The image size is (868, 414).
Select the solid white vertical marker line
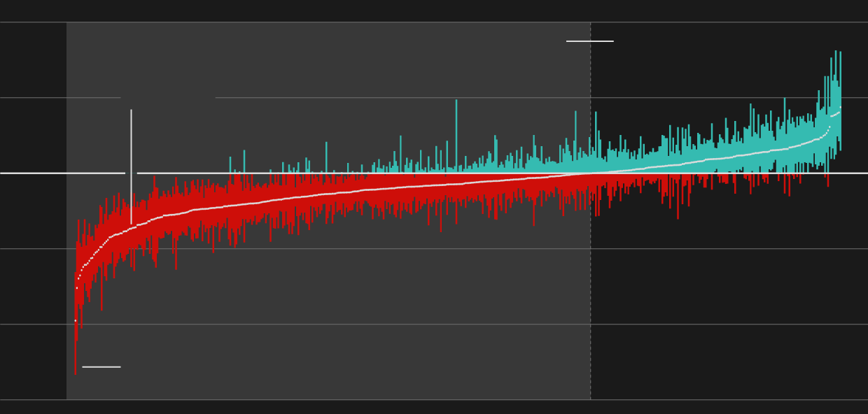point(131,140)
